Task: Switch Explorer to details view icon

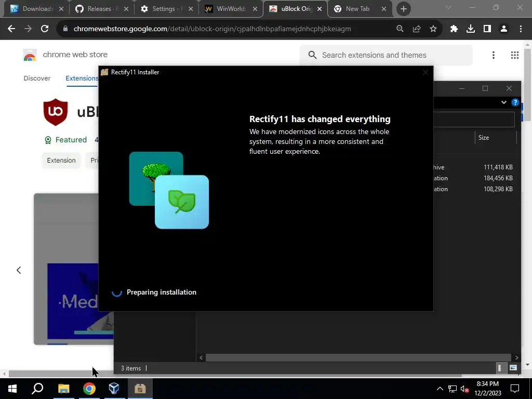Action: 499,368
